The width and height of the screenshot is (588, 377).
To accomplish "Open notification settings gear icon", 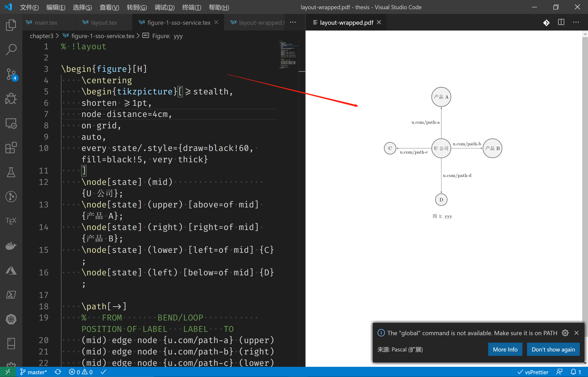I will [565, 333].
